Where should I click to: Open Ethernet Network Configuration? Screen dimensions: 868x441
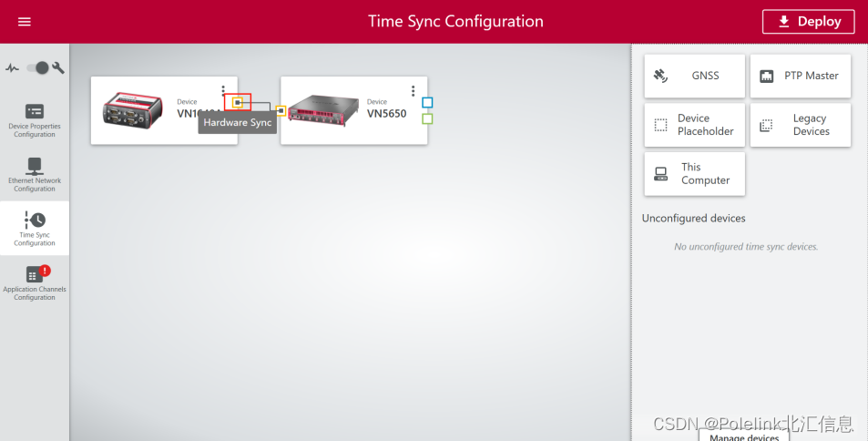(35, 174)
